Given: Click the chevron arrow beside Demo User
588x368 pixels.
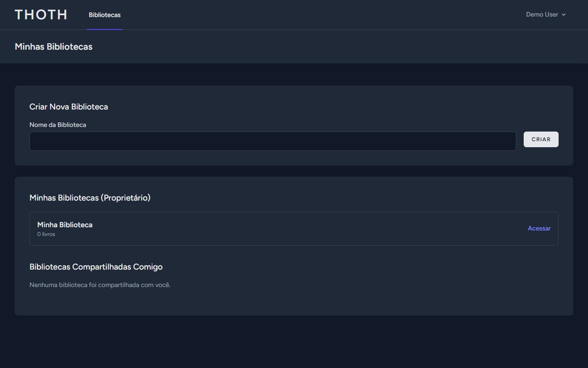Looking at the screenshot, I should pyautogui.click(x=564, y=15).
